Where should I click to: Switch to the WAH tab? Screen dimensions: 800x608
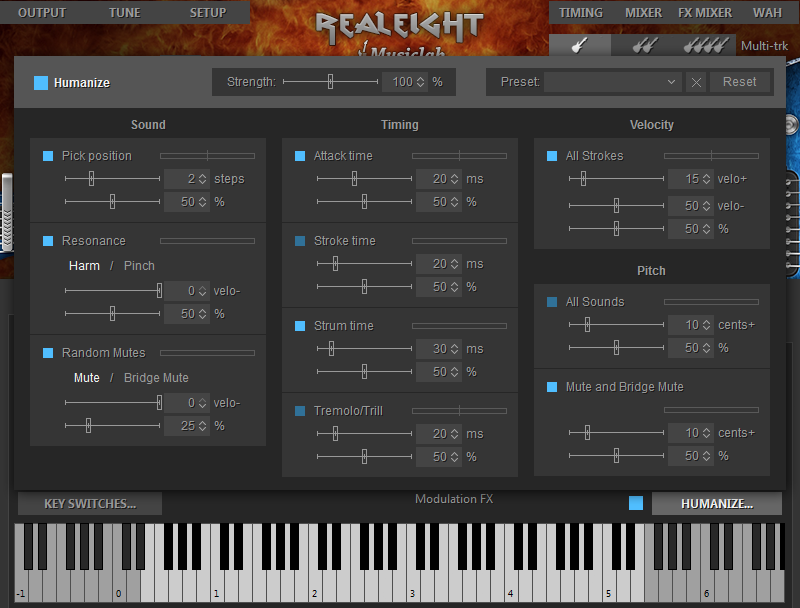point(767,13)
